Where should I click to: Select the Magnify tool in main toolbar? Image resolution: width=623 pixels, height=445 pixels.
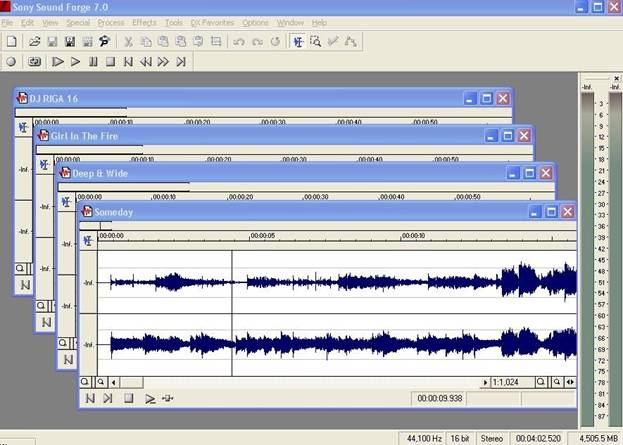[315, 41]
